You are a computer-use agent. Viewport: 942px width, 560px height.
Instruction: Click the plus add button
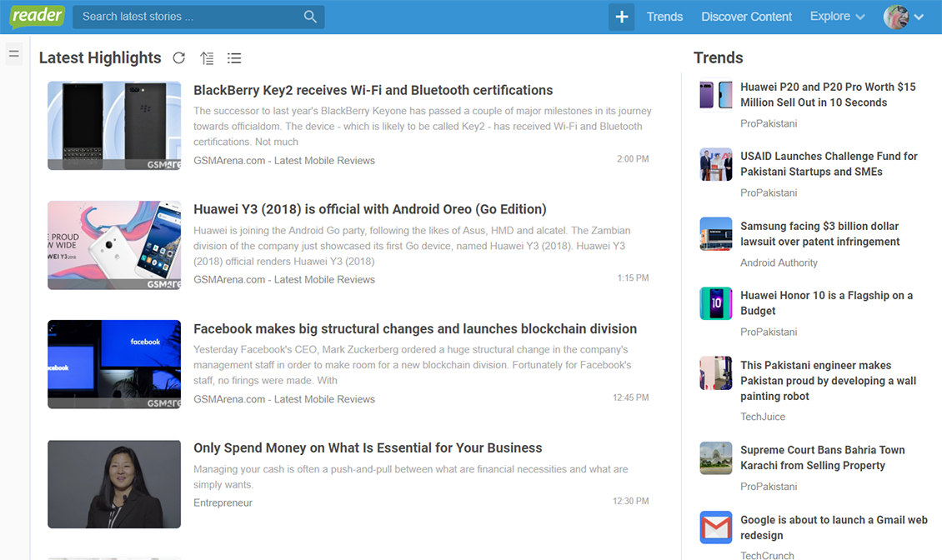[x=621, y=17]
